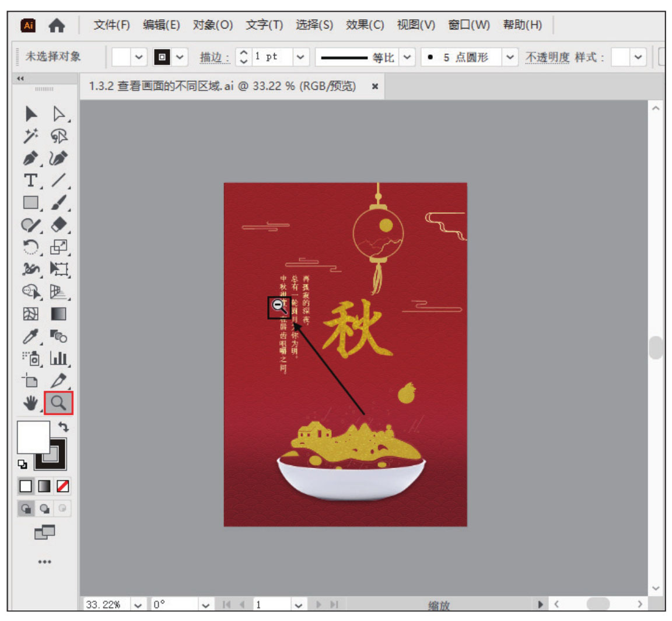Image resolution: width=672 pixels, height=621 pixels.
Task: Click the Rectangle tool
Action: tap(31, 202)
